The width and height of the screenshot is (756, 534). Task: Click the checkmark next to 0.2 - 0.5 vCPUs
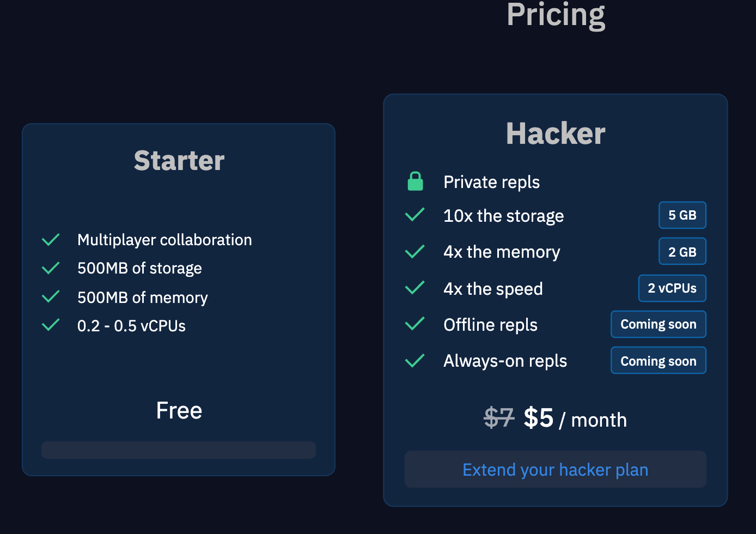tap(51, 325)
